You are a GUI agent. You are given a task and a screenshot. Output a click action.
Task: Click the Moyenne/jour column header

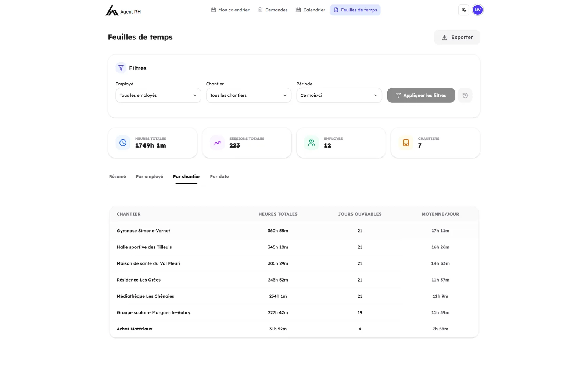click(x=440, y=214)
